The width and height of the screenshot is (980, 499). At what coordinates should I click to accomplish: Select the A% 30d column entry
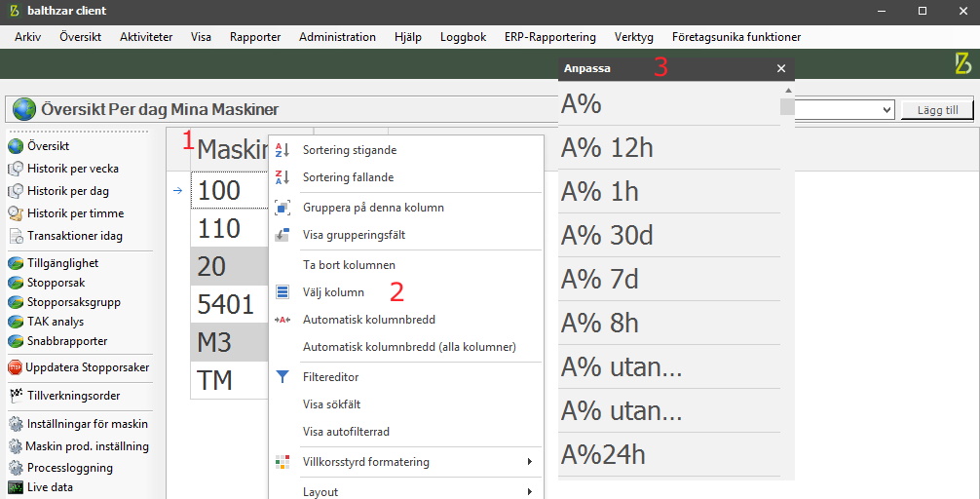tap(668, 235)
